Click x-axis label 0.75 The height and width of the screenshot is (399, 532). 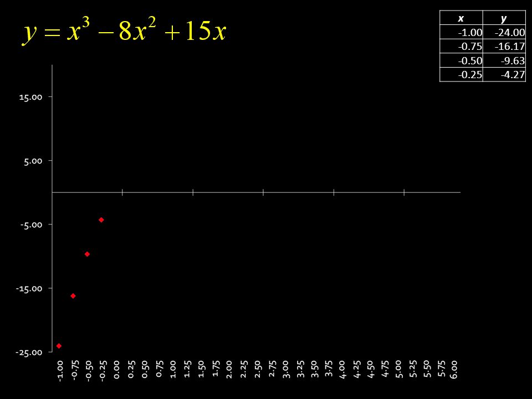click(159, 369)
